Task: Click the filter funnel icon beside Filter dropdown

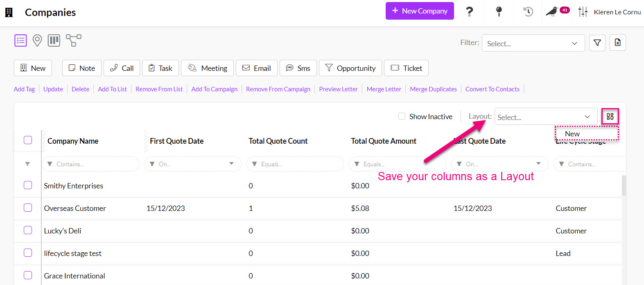Action: [597, 43]
